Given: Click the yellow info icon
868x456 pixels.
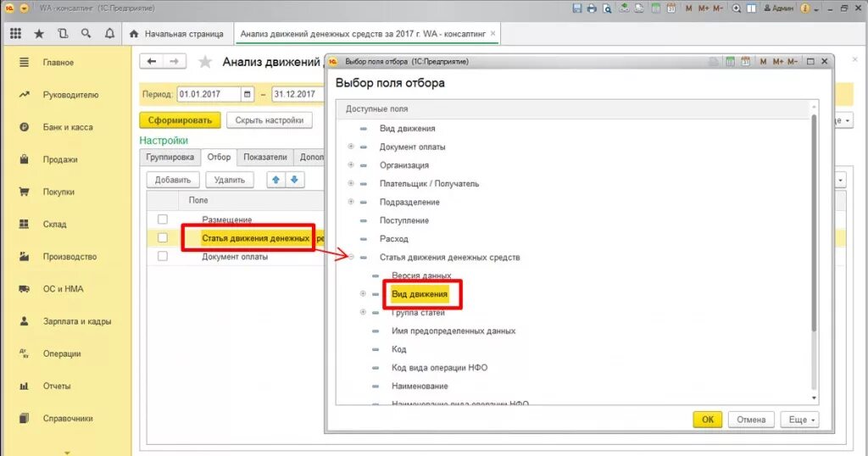Looking at the screenshot, I should [805, 8].
